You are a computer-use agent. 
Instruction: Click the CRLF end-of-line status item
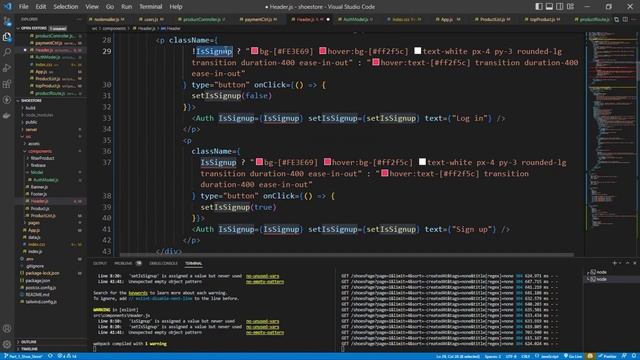525,356
